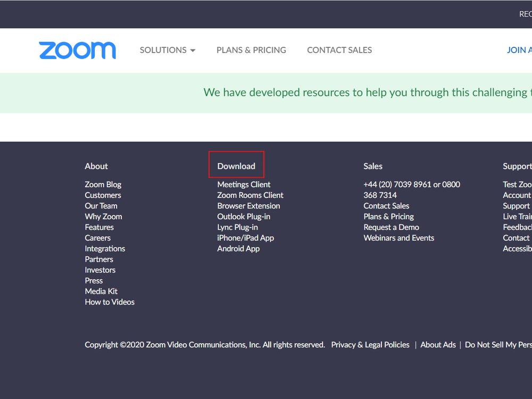Open the How to Videos page

pyautogui.click(x=110, y=302)
